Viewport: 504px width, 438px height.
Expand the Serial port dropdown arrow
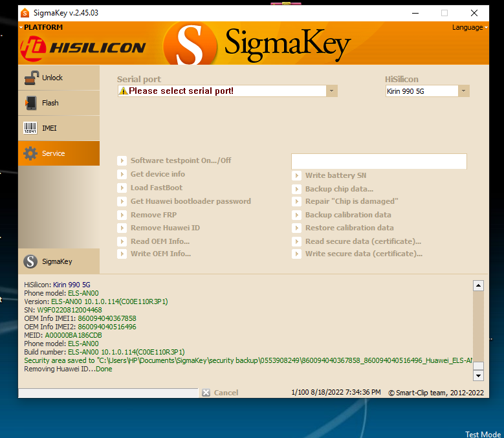(332, 91)
